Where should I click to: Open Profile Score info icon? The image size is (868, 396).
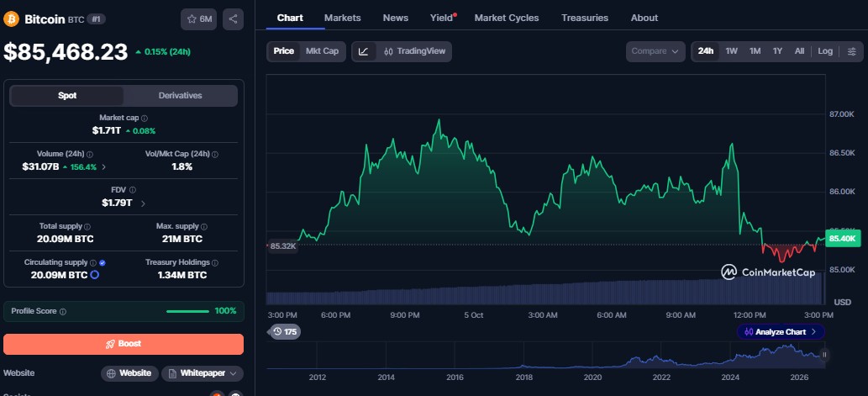pyautogui.click(x=62, y=312)
